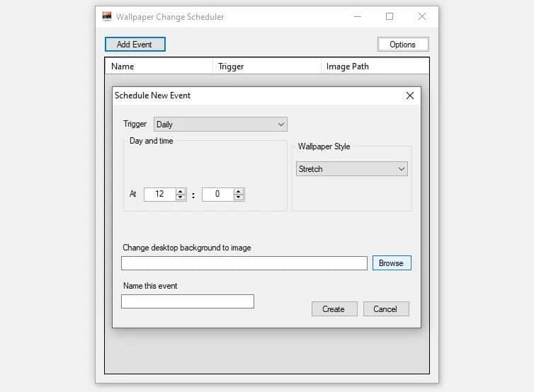This screenshot has width=534, height=392.
Task: Click the Wallpaper Change Scheduler app icon
Action: coord(107,16)
